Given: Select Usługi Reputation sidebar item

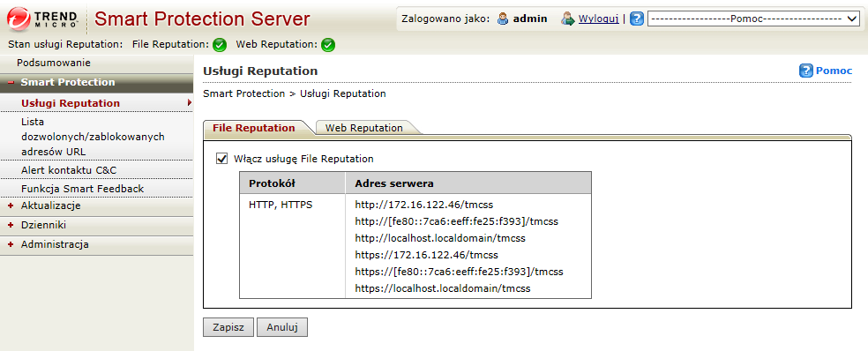Looking at the screenshot, I should (x=71, y=103).
